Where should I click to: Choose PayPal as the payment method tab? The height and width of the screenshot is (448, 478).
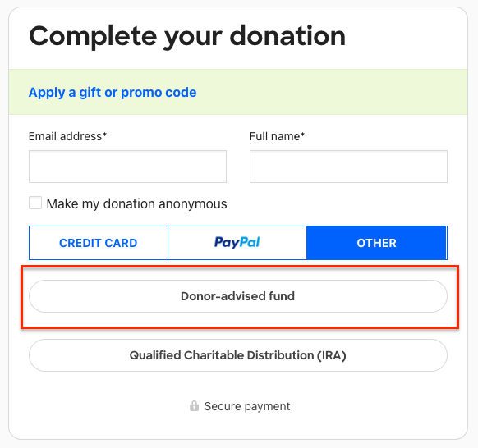tap(237, 243)
